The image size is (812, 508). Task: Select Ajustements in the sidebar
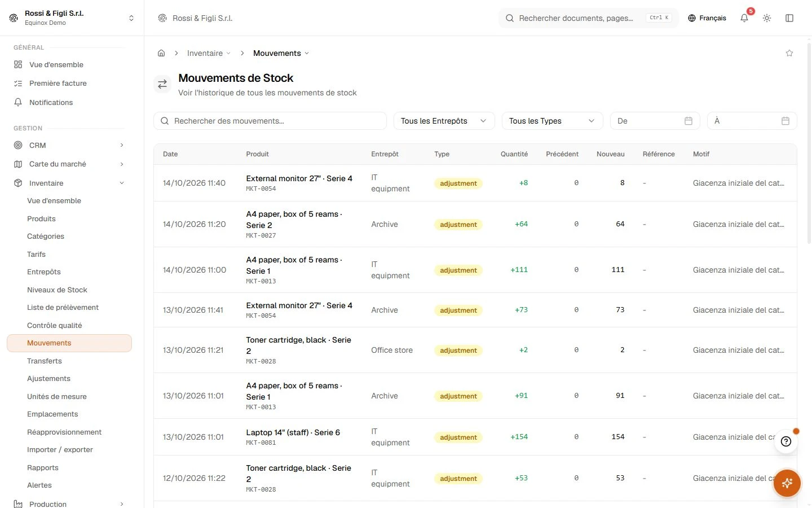point(48,378)
